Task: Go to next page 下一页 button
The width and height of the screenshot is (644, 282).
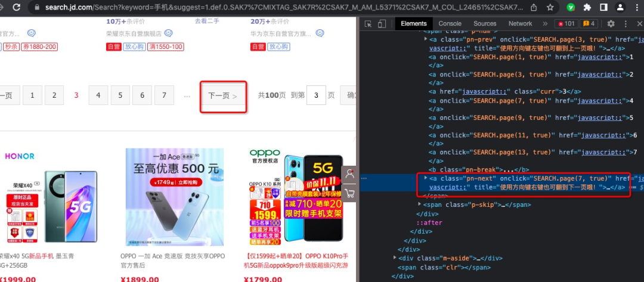Action: [222, 96]
